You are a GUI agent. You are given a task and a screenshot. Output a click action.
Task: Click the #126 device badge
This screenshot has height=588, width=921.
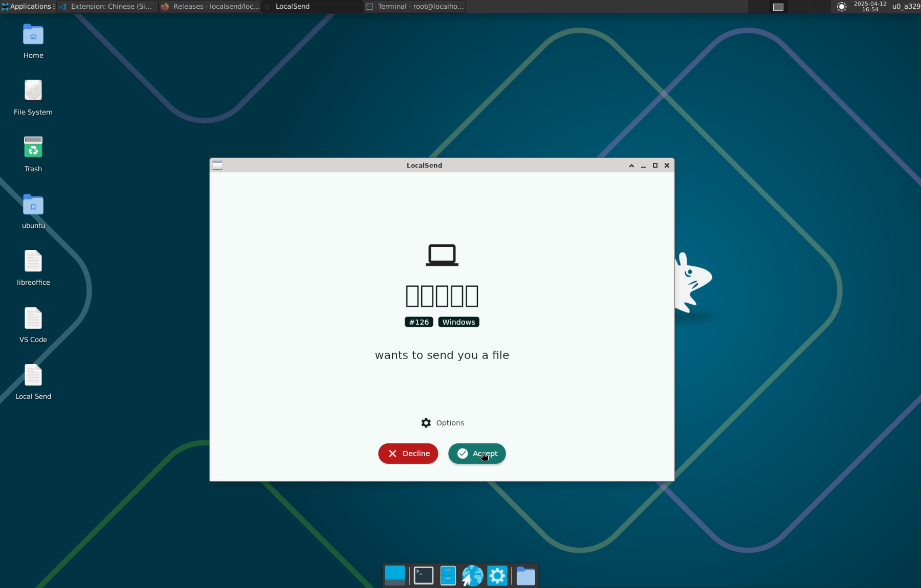[x=418, y=322]
